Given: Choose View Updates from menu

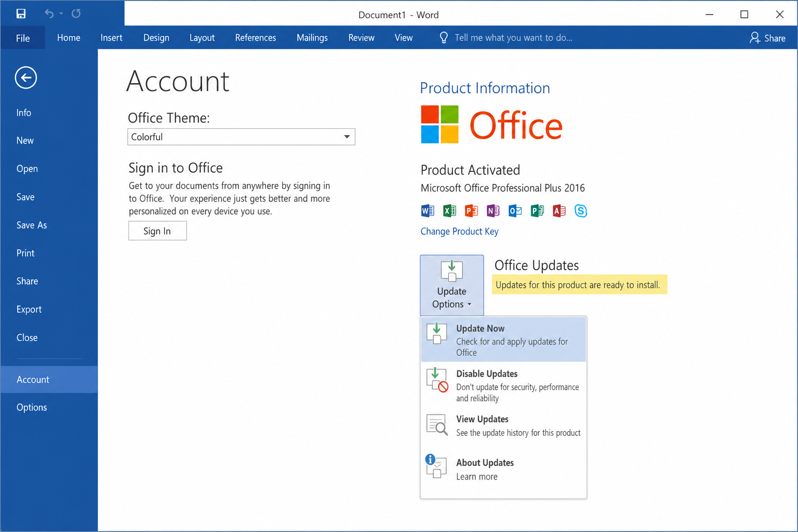Looking at the screenshot, I should click(503, 425).
